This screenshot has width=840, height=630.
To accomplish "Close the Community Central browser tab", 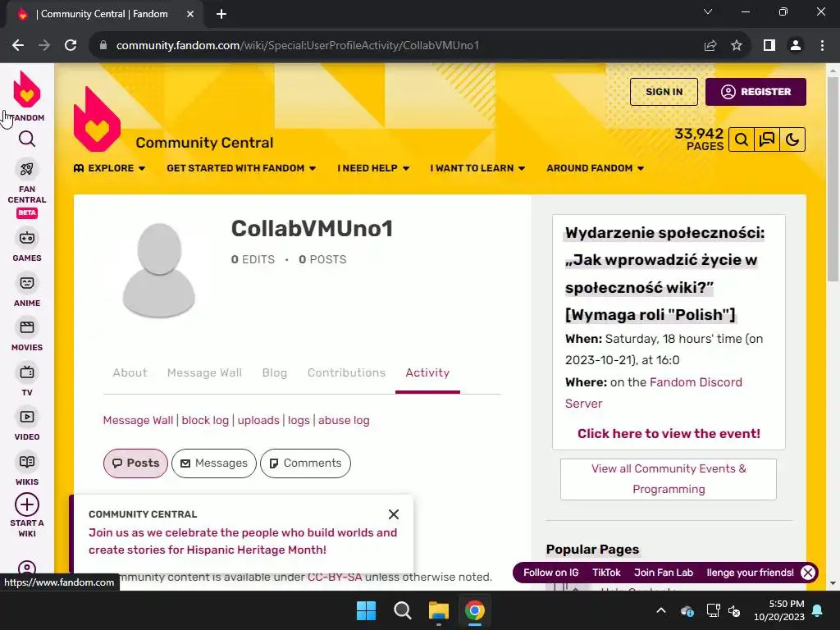I will point(190,15).
